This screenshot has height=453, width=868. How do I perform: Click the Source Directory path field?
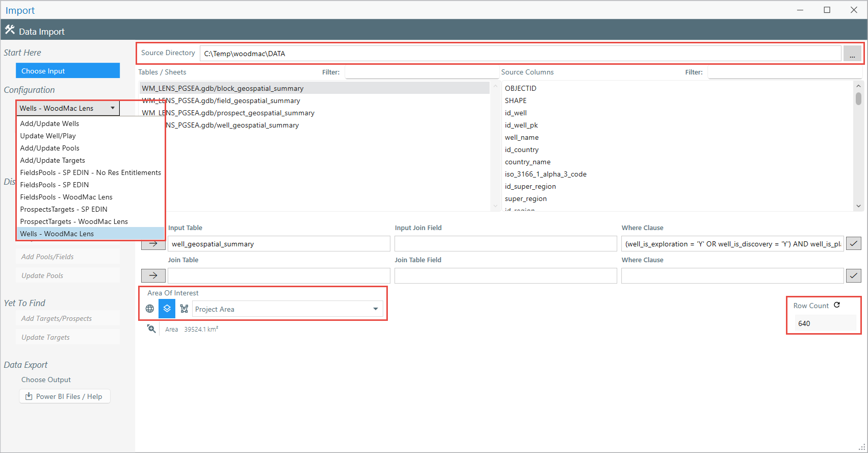coord(520,54)
